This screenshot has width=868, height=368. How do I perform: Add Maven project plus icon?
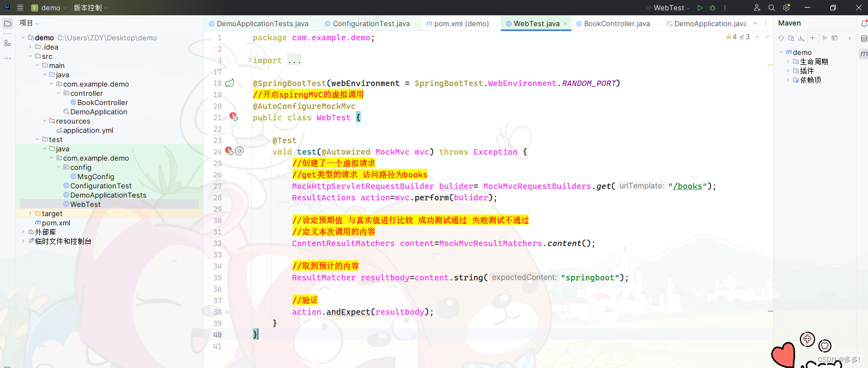pyautogui.click(x=812, y=38)
